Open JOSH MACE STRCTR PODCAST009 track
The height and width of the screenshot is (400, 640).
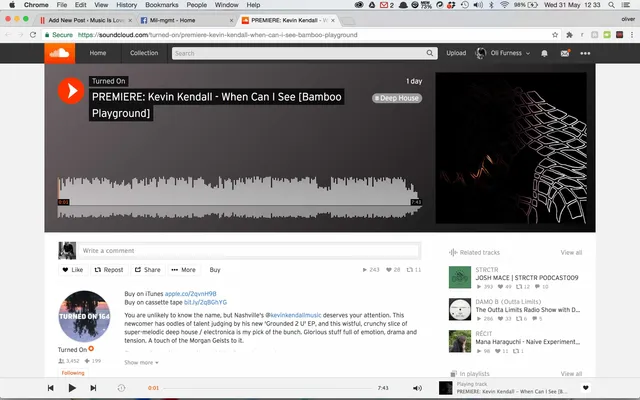[x=527, y=278]
